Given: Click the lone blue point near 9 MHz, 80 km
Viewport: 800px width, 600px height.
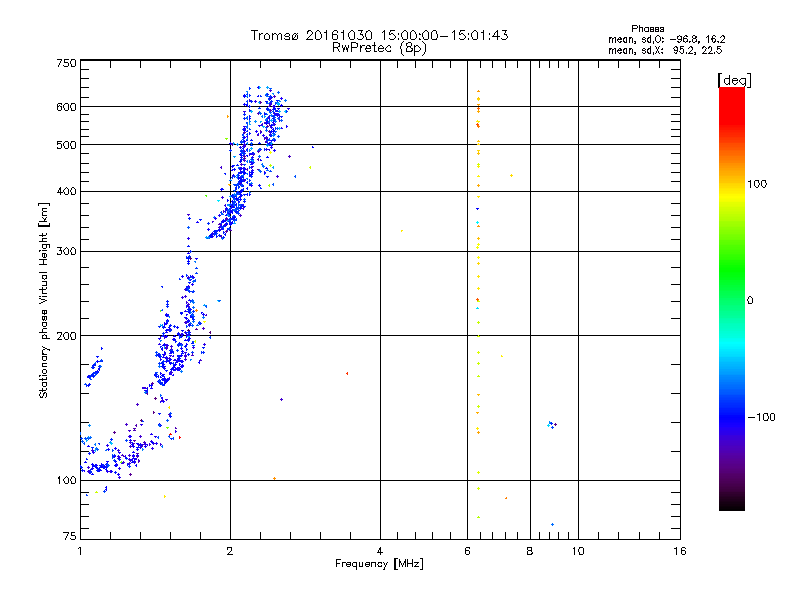Looking at the screenshot, I should coord(552,524).
